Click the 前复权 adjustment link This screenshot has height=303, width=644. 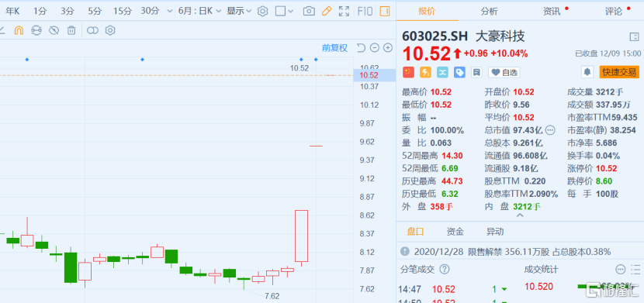tap(334, 48)
